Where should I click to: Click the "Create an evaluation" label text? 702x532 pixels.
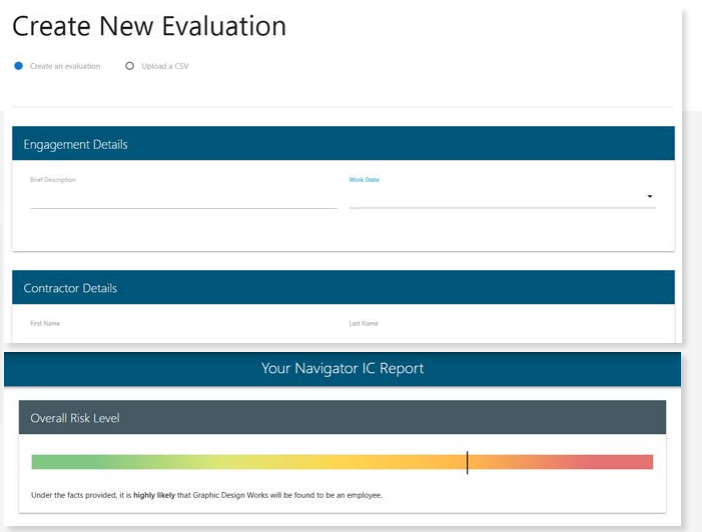pyautogui.click(x=65, y=66)
